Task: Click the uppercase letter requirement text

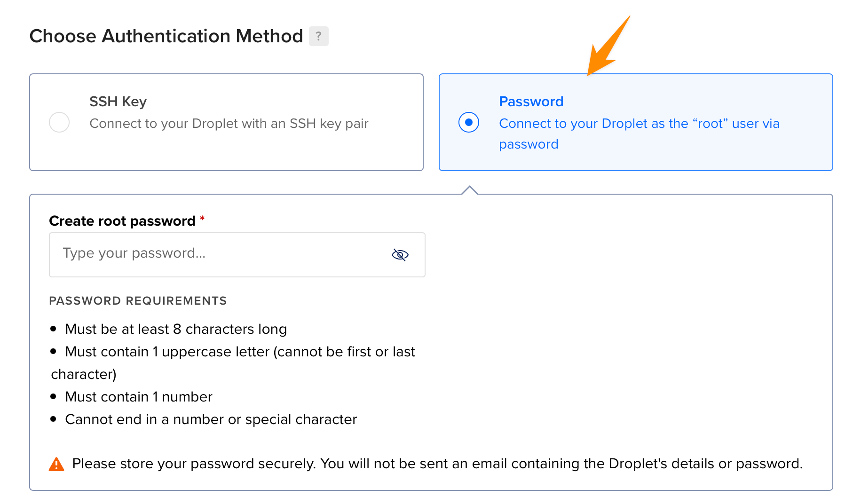Action: (x=240, y=352)
